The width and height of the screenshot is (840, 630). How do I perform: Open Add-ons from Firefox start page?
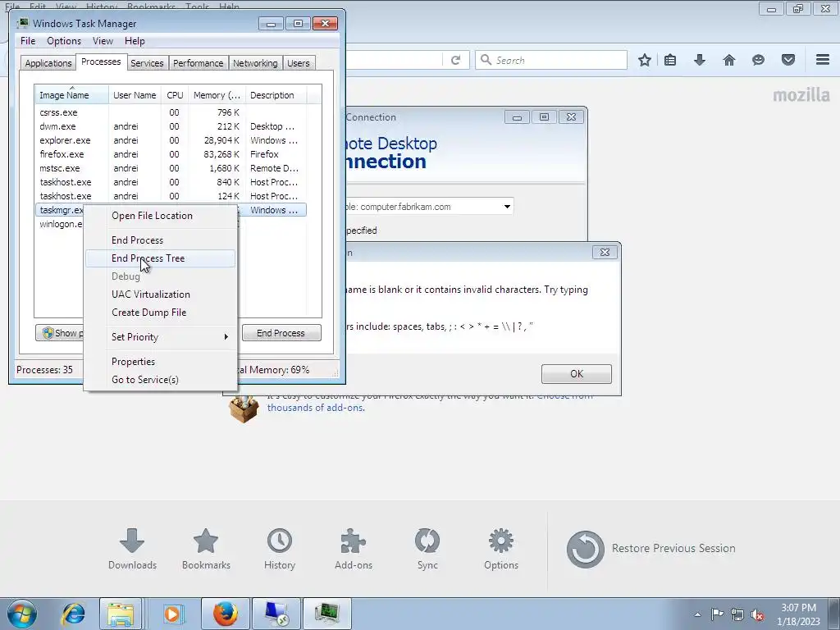point(354,549)
